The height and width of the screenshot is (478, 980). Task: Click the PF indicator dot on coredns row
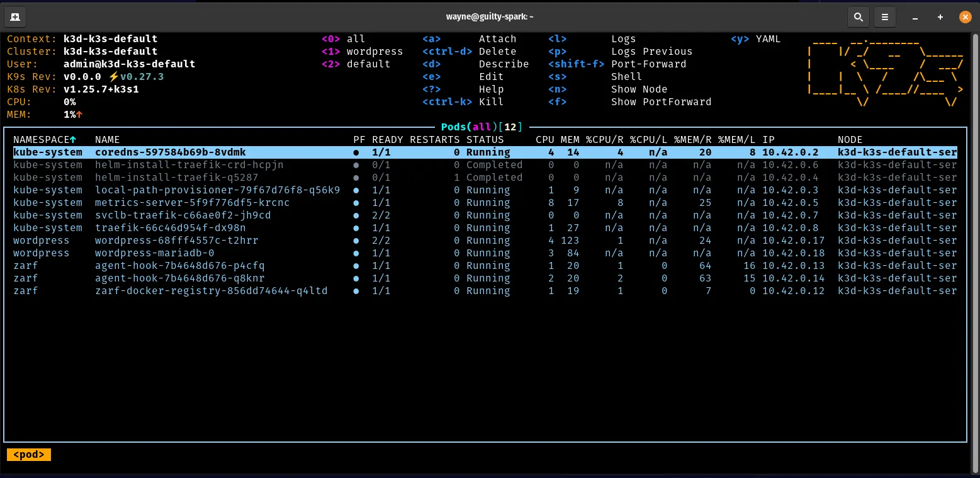356,152
